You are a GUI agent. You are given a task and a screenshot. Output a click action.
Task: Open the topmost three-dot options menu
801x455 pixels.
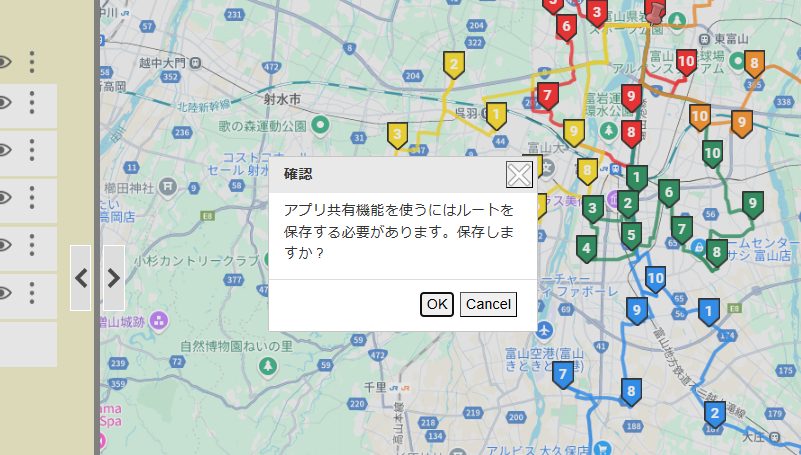[x=32, y=62]
